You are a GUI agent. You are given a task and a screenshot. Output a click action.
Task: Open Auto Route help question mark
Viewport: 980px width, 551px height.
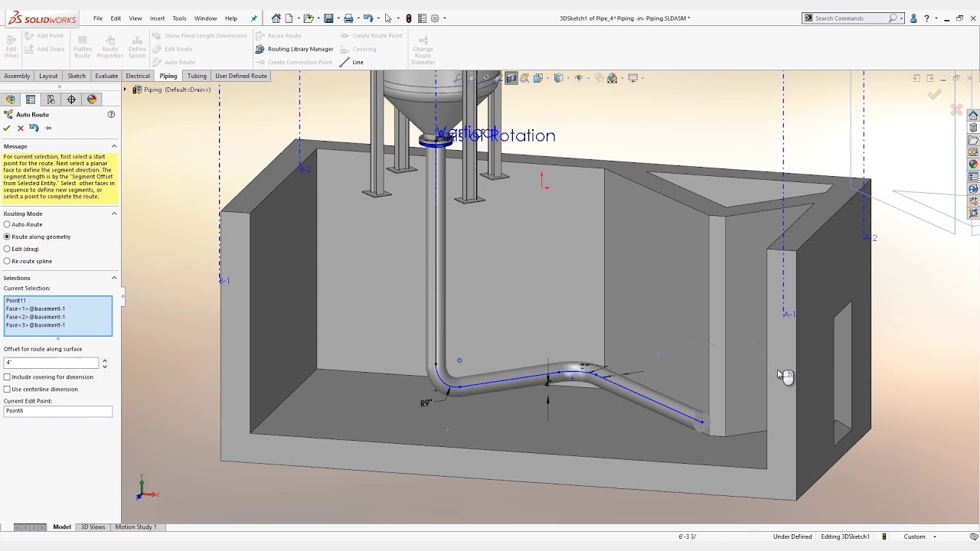coord(111,114)
